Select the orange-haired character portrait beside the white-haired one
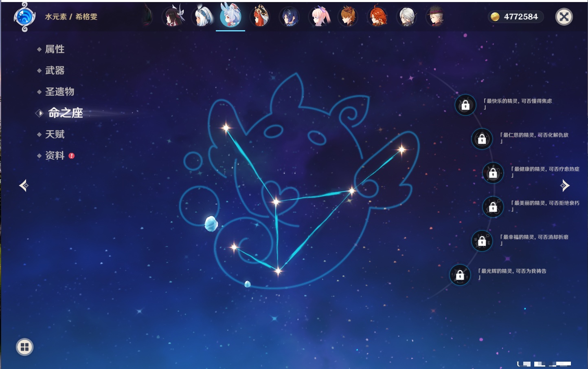 (377, 17)
